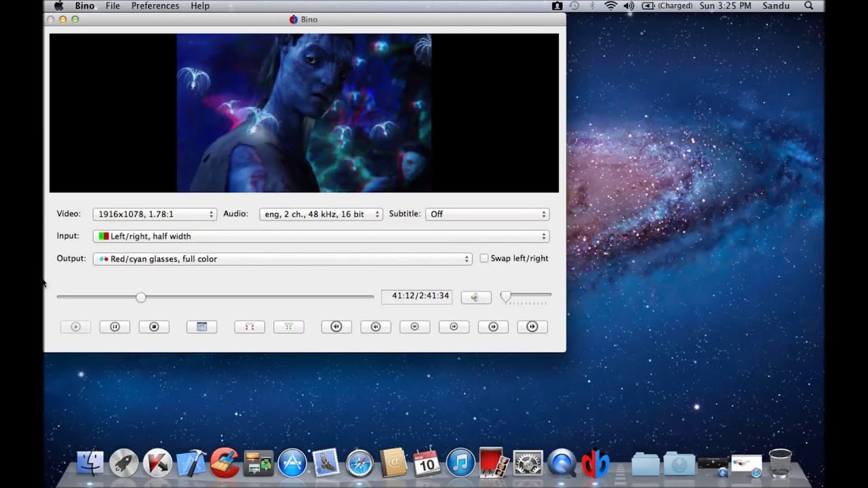The image size is (868, 488).
Task: Seek forward by the medium step
Action: point(494,327)
